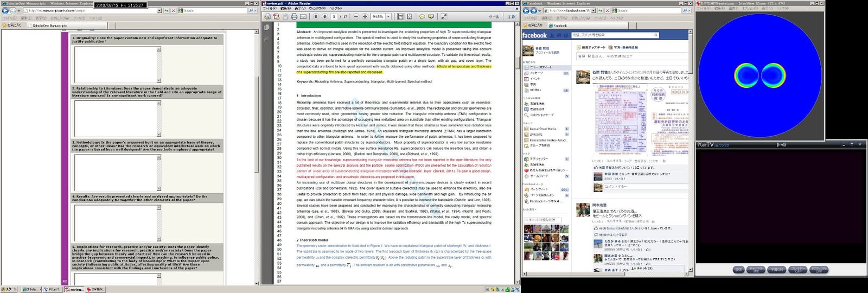Image resolution: width=868 pixels, height=293 pixels.
Task: Open ニュースフィード in Facebook sidebar
Action: click(546, 67)
